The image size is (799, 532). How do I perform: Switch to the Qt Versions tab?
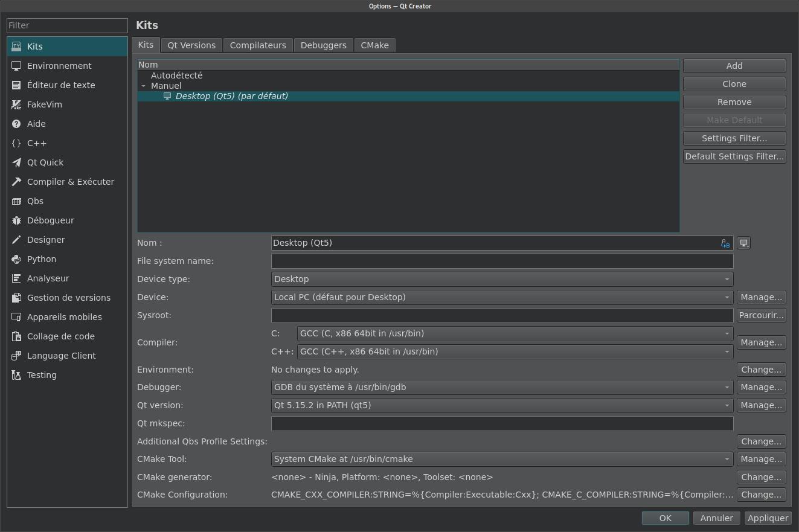pos(191,45)
